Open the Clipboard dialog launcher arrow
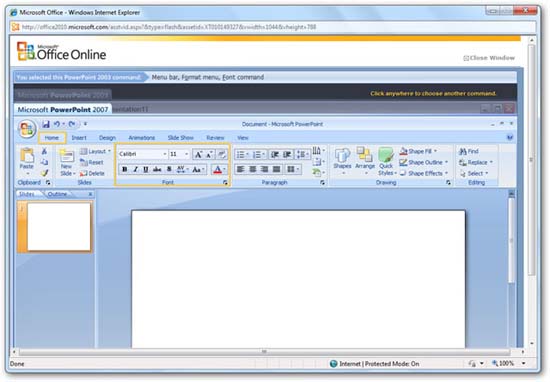This screenshot has height=382, width=550. [48, 182]
